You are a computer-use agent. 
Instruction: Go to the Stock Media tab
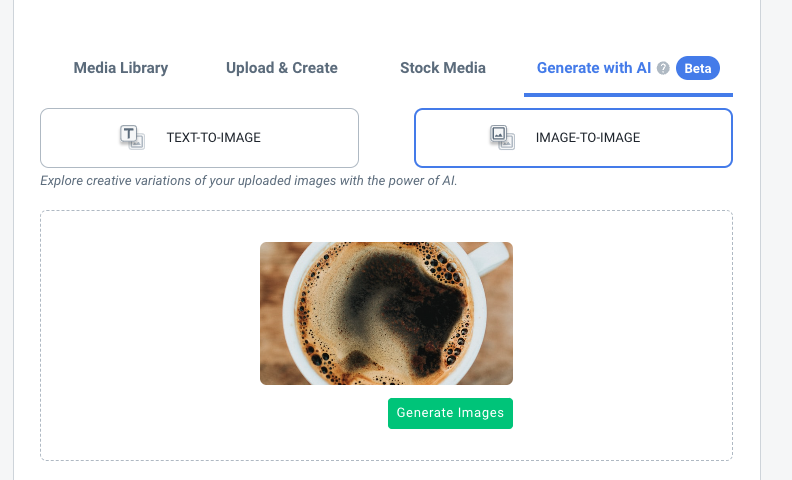443,68
